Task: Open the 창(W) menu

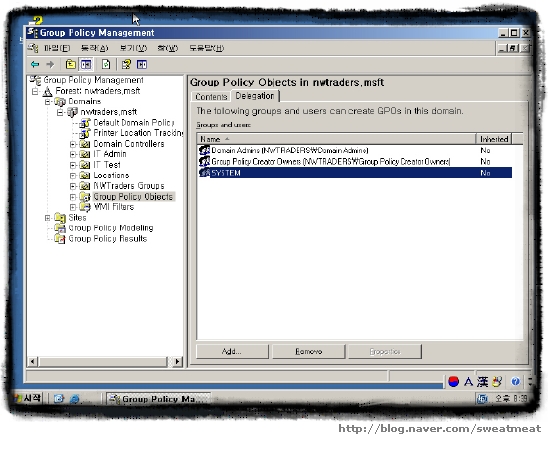Action: click(x=167, y=48)
